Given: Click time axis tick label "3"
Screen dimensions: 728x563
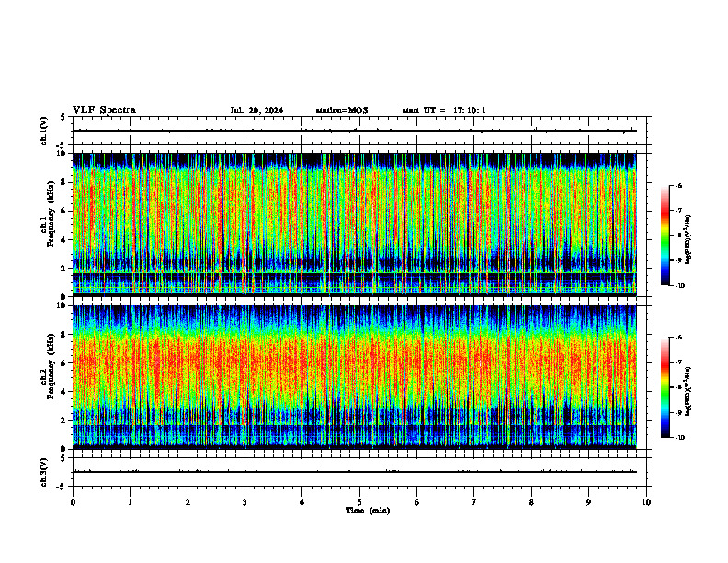Looking at the screenshot, I should point(245,502).
